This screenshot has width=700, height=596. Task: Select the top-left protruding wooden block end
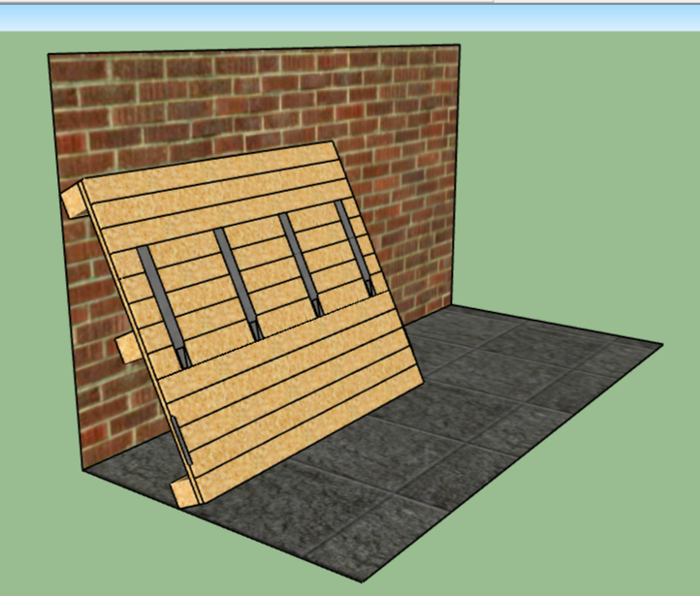tap(74, 202)
